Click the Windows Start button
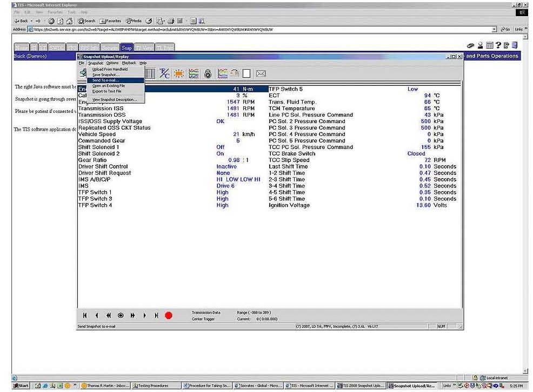This screenshot has width=533, height=392. (22, 386)
